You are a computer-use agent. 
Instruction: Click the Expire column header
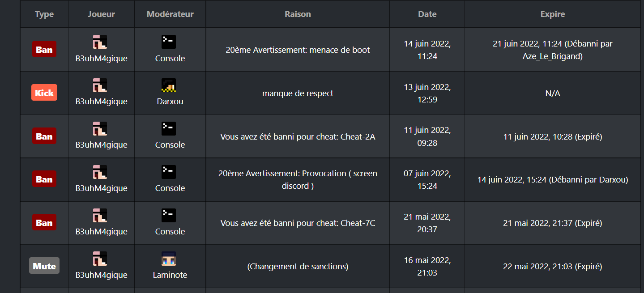553,14
